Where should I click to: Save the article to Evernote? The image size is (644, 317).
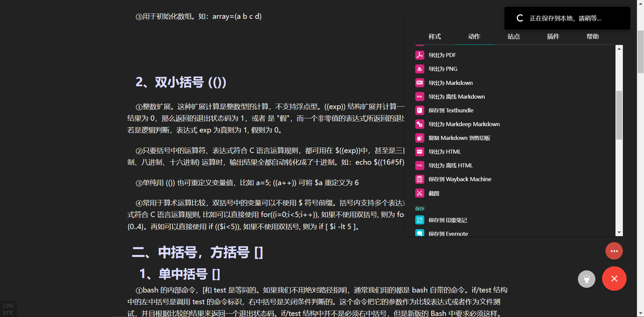448,233
